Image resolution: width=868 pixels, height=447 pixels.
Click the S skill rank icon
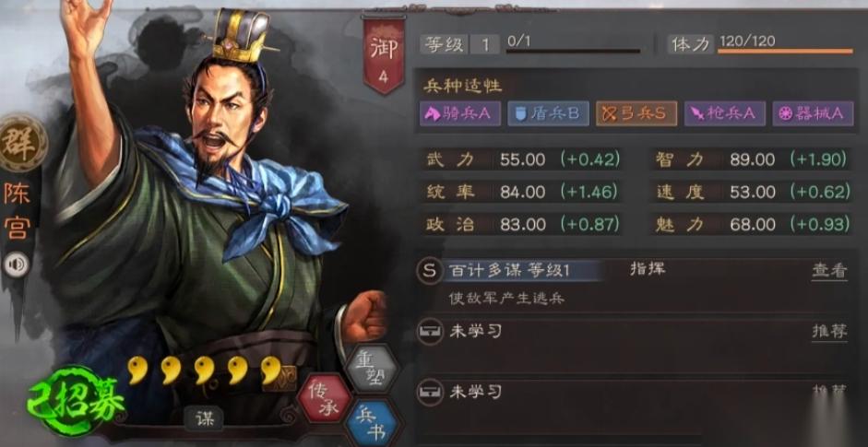tap(430, 271)
